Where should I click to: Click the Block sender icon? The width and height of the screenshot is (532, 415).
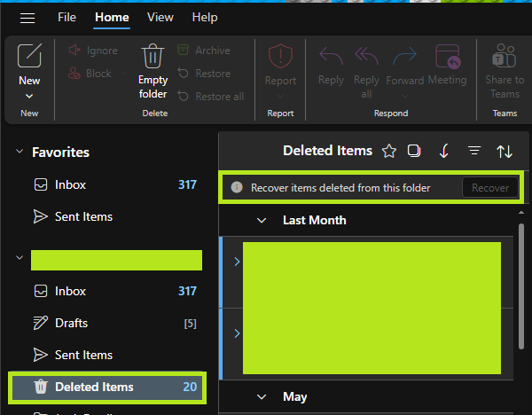click(x=74, y=74)
